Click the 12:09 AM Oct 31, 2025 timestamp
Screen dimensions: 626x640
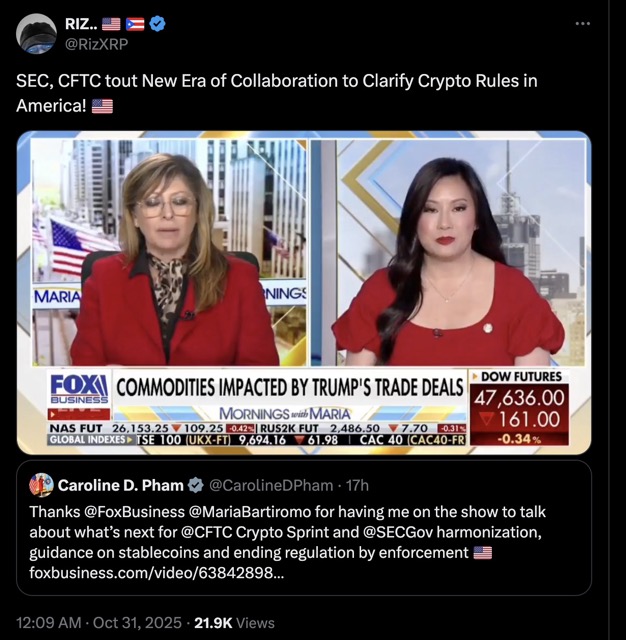click(x=99, y=622)
